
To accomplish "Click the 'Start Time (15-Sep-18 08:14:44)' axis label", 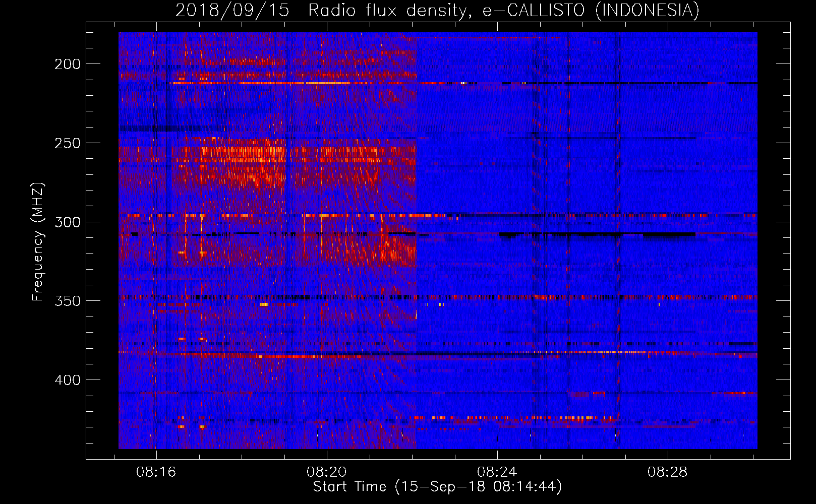I will (437, 487).
